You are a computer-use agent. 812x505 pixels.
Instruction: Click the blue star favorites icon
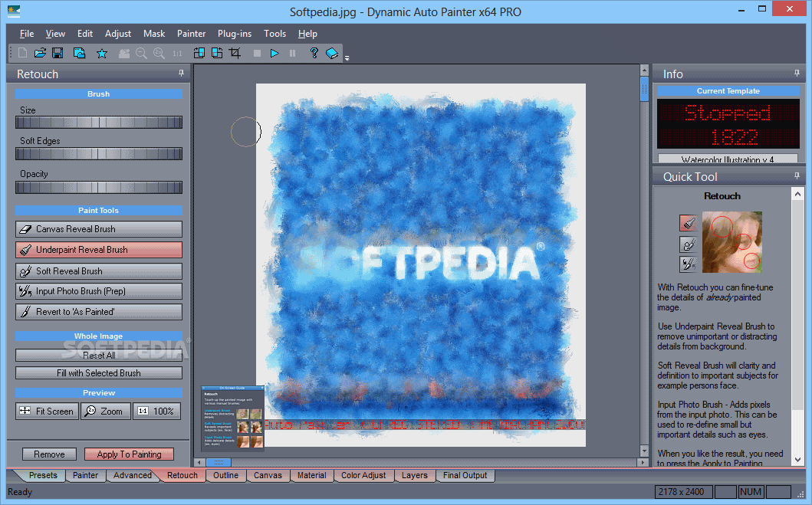102,54
